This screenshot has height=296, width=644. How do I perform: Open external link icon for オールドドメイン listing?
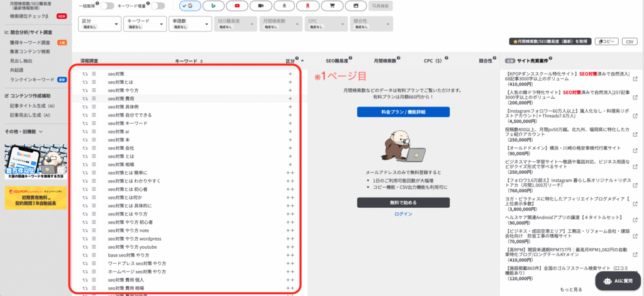coord(635,151)
